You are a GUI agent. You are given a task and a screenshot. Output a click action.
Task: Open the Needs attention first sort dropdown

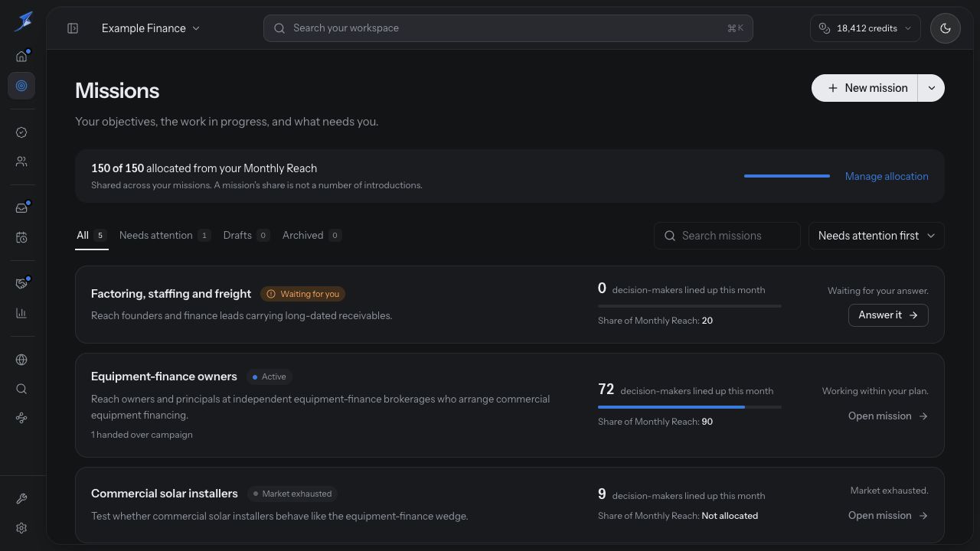point(877,236)
